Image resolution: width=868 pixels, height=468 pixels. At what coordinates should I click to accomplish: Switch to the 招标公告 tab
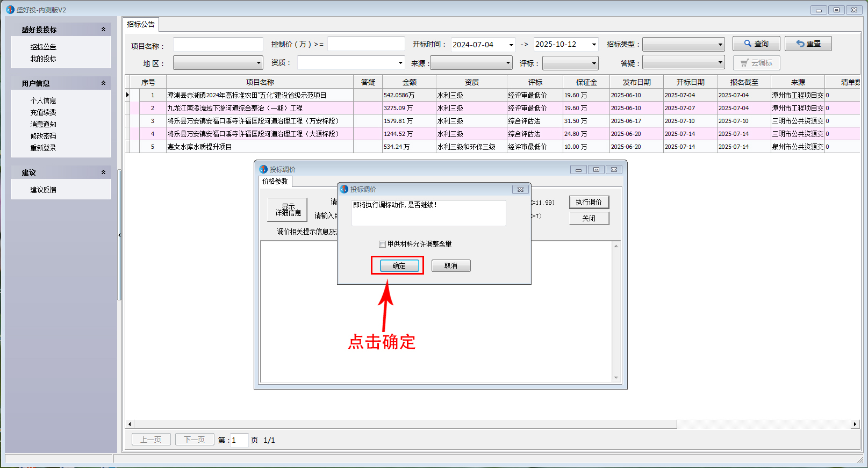tap(141, 24)
